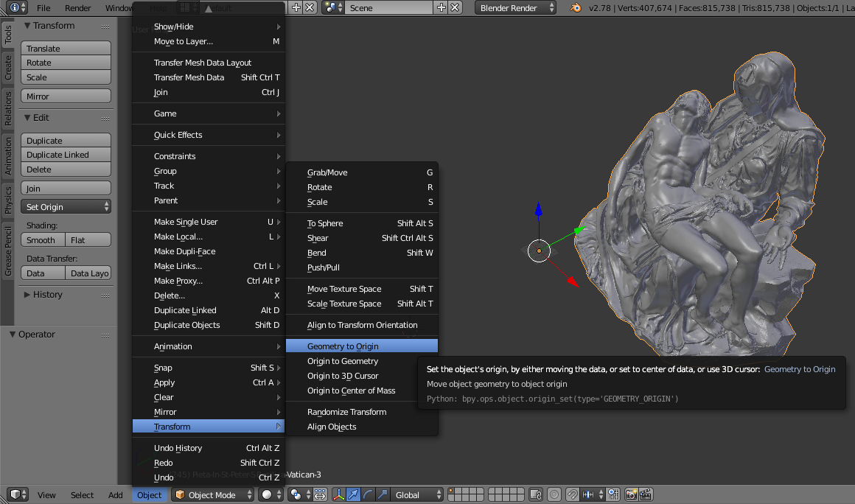The image size is (855, 504).
Task: Select Geometry to Origin menu entry
Action: (x=362, y=346)
